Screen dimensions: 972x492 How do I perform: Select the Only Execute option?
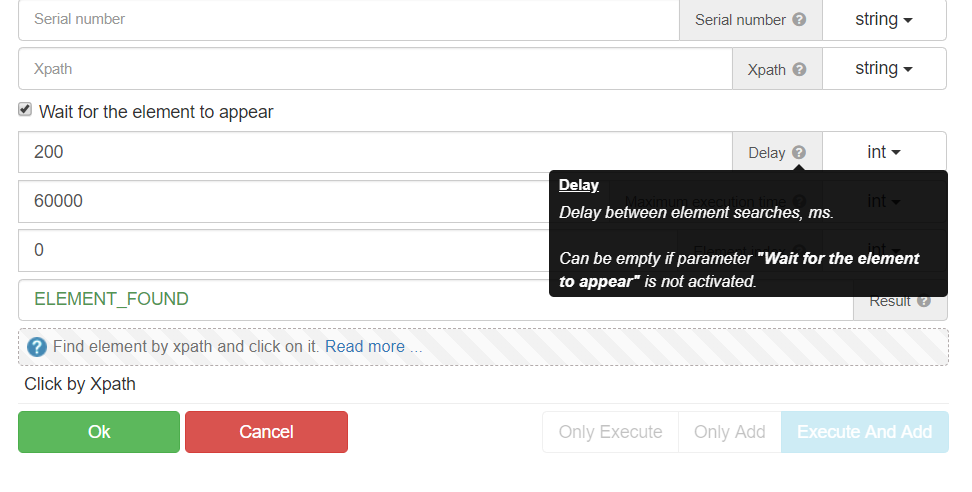[610, 432]
